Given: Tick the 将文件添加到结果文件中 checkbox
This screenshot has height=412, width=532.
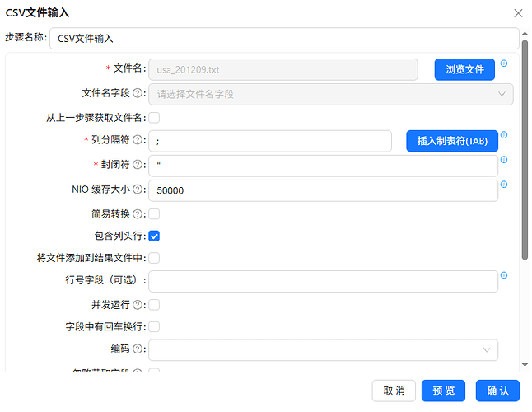Looking at the screenshot, I should [154, 258].
